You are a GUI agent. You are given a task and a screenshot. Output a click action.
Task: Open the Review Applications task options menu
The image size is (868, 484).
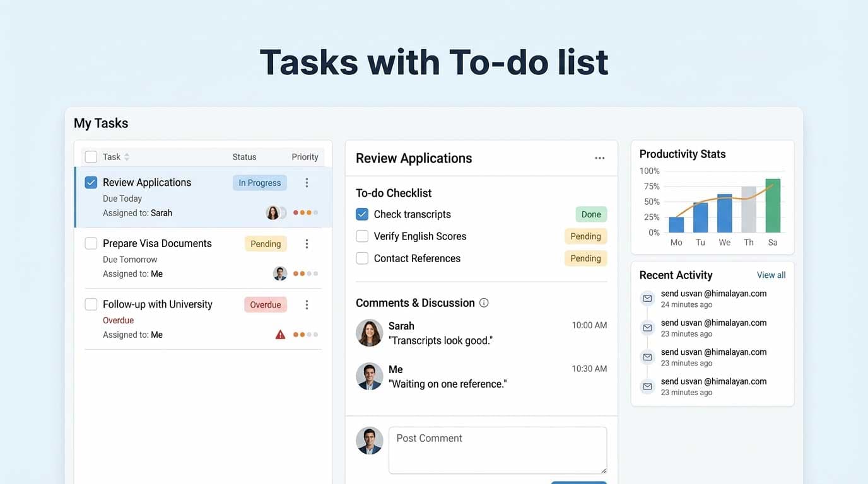pos(307,182)
